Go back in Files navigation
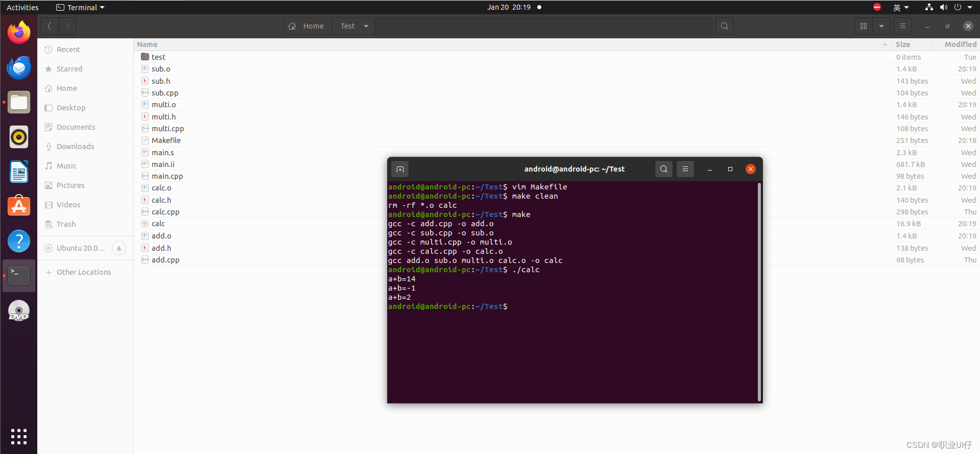This screenshot has height=454, width=980. point(50,26)
